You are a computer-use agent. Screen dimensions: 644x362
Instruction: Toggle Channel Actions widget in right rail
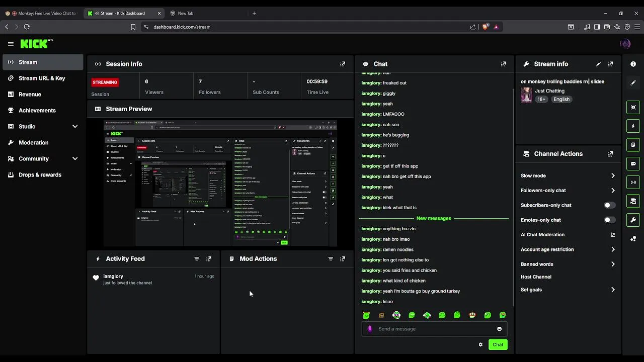click(633, 201)
